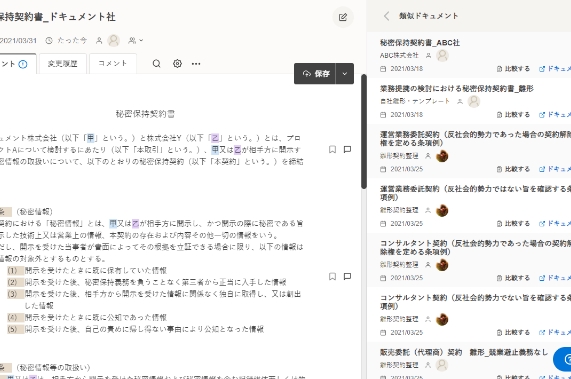
Task: Bookmark the 秘密情報 clause
Action: click(x=332, y=276)
